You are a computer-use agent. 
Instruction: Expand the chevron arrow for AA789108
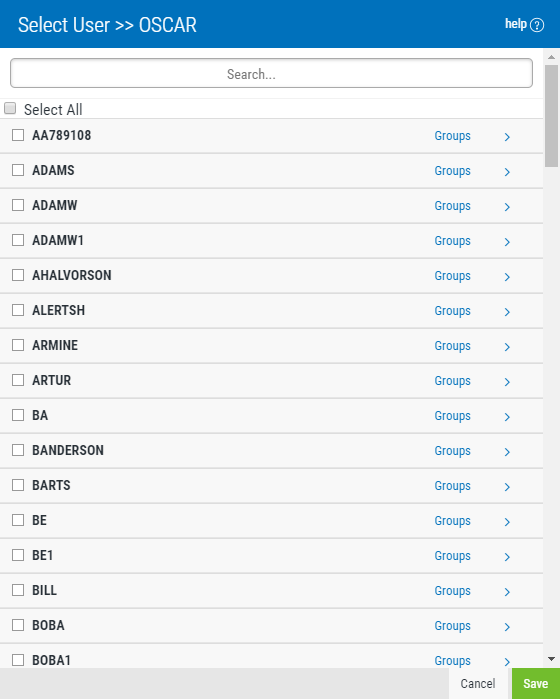tap(507, 137)
